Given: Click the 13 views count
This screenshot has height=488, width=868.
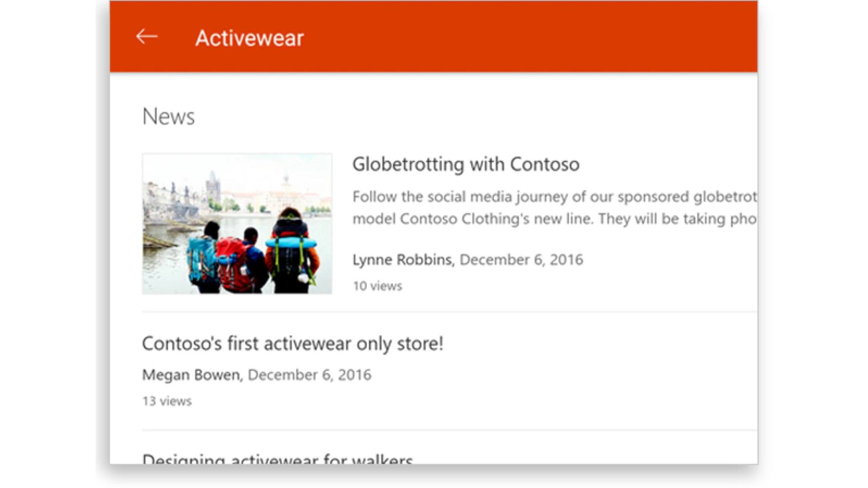Looking at the screenshot, I should pyautogui.click(x=167, y=401).
